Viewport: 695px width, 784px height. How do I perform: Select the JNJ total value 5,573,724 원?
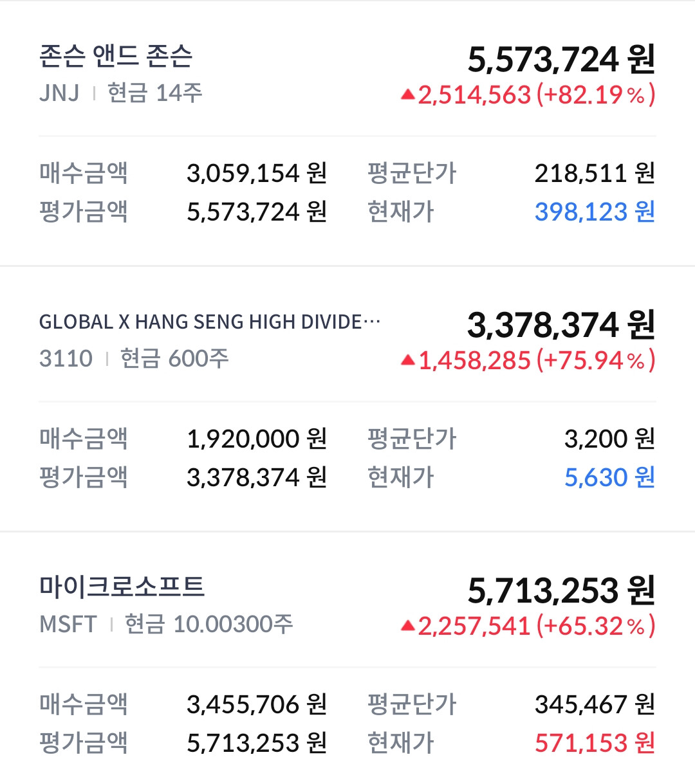561,59
